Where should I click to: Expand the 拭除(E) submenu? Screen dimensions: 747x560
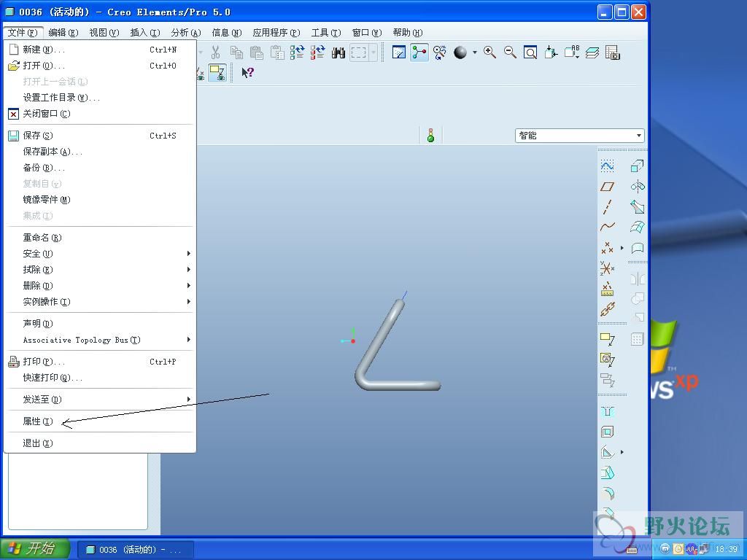(189, 270)
